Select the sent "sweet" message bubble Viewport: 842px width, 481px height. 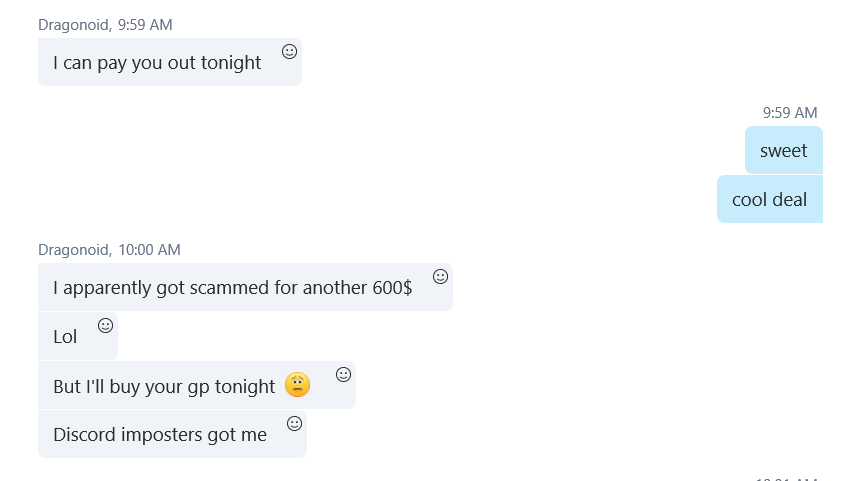coord(783,151)
